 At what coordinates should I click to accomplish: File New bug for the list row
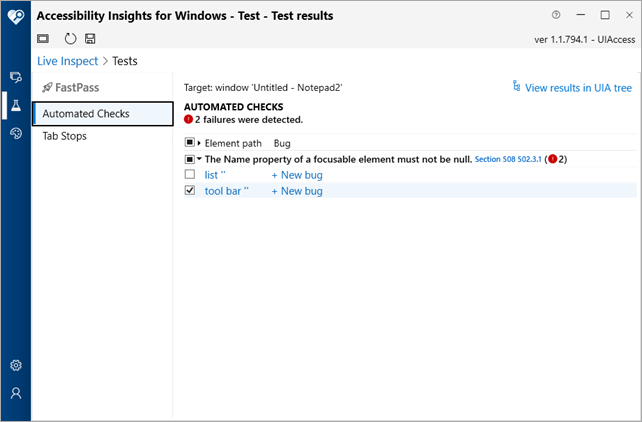297,175
